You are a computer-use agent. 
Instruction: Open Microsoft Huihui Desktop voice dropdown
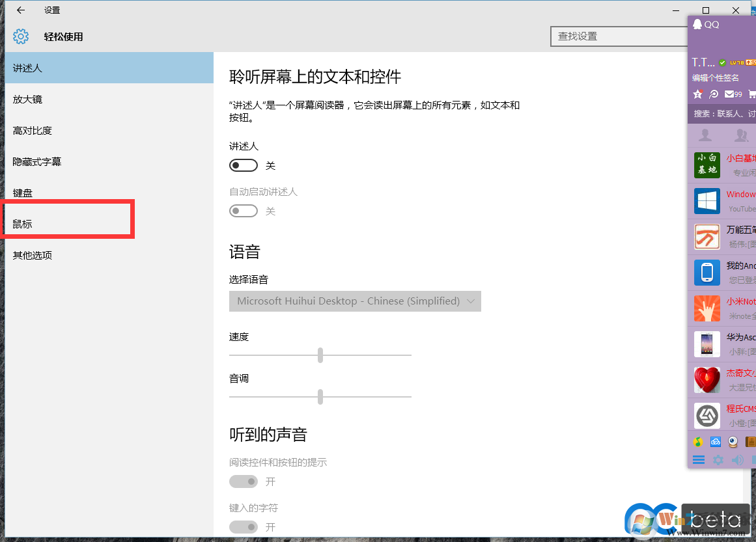click(355, 301)
